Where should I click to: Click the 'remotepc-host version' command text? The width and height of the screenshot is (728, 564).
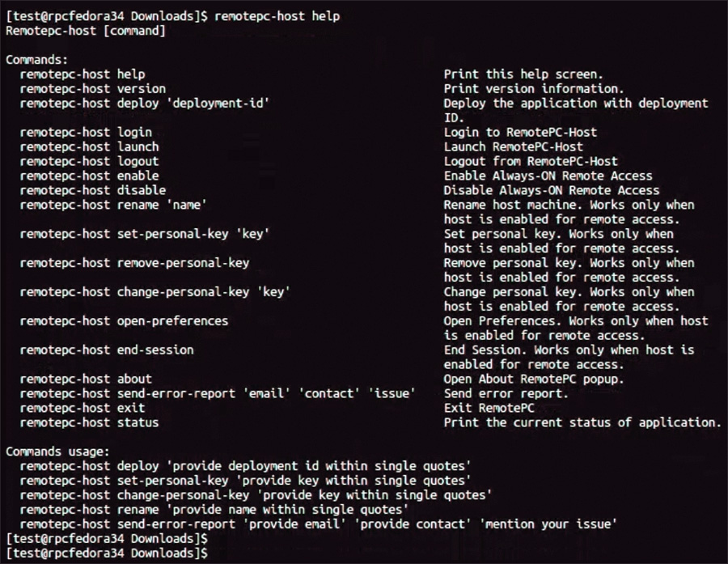(x=92, y=89)
